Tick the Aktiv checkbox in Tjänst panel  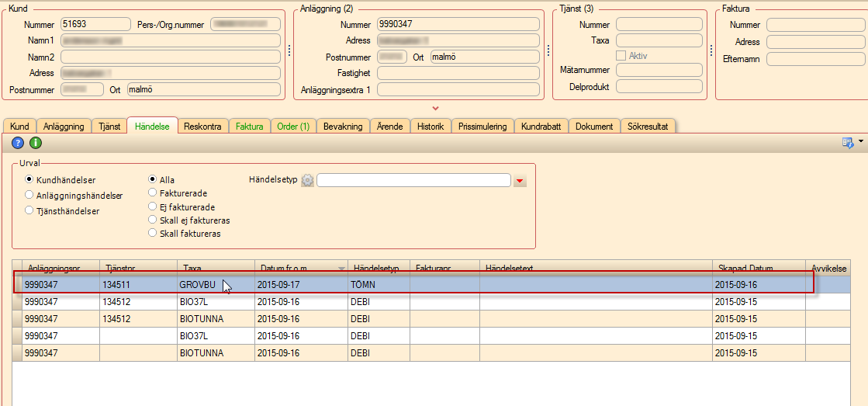pos(621,56)
